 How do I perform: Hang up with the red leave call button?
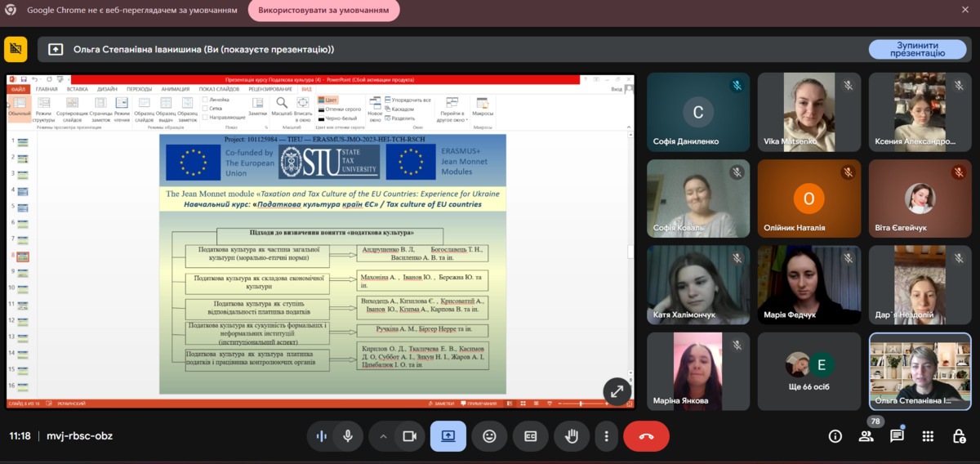pos(646,436)
